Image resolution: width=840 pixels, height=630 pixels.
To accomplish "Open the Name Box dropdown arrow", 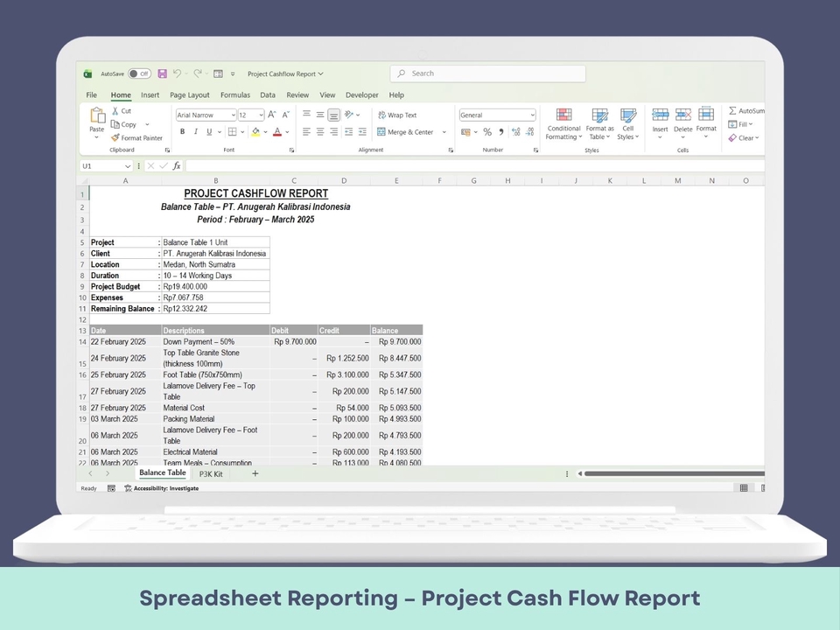I will tap(128, 166).
